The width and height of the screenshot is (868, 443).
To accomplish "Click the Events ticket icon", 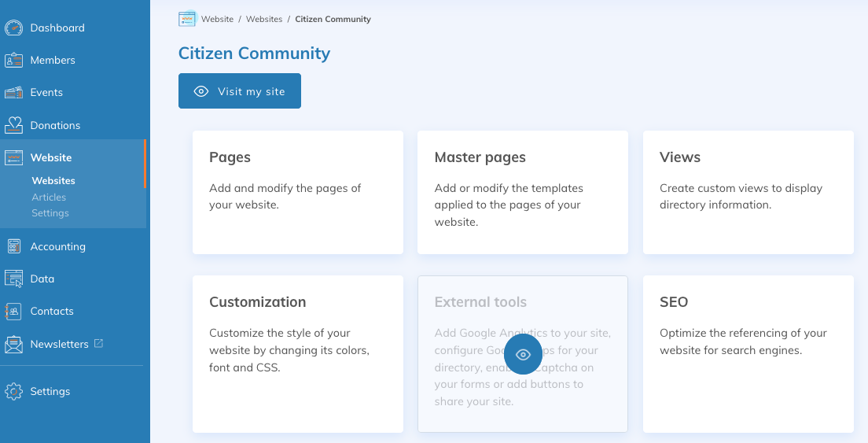I will [14, 93].
